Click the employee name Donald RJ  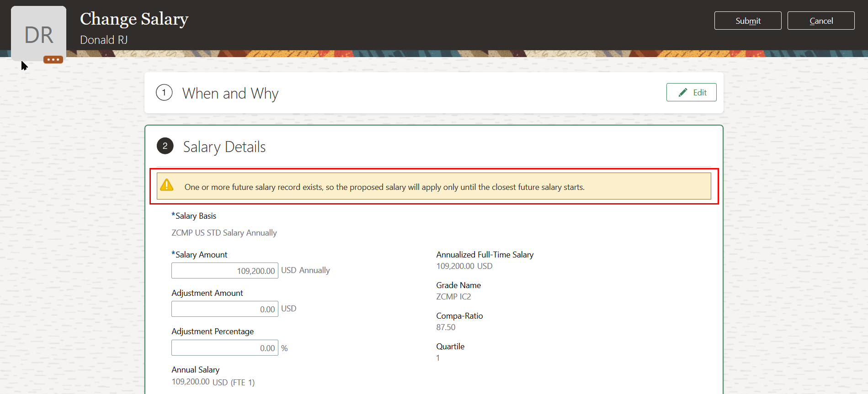(x=104, y=40)
